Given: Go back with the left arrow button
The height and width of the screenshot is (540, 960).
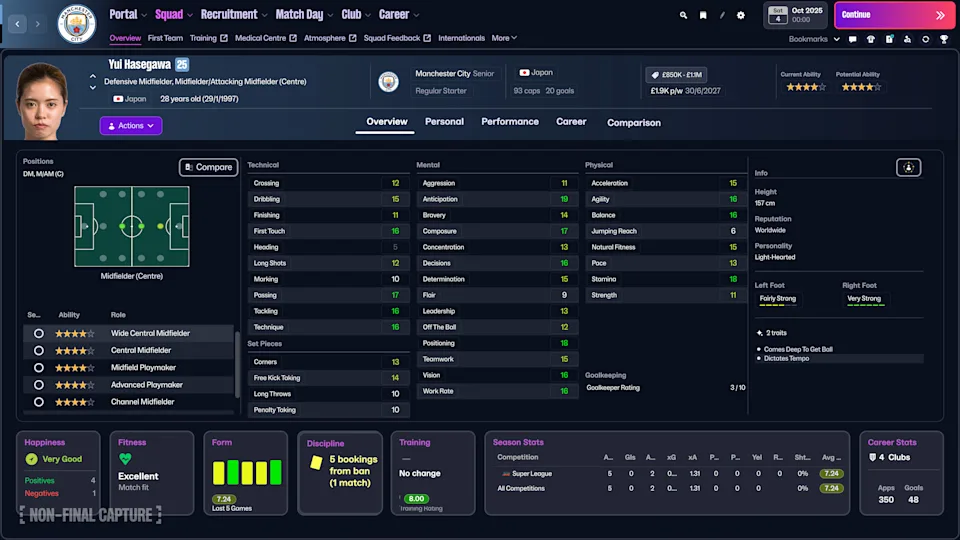Looking at the screenshot, I should tap(17, 23).
